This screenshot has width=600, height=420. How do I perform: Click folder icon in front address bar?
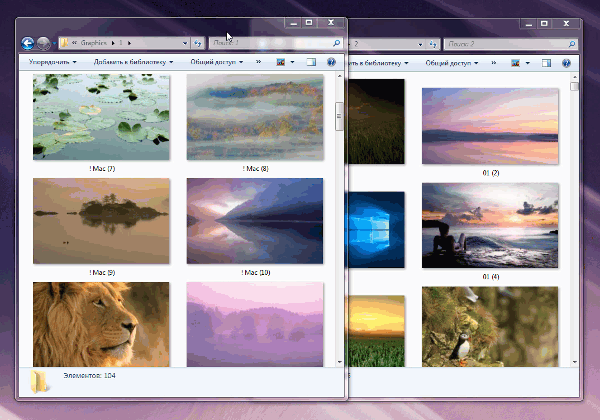64,42
